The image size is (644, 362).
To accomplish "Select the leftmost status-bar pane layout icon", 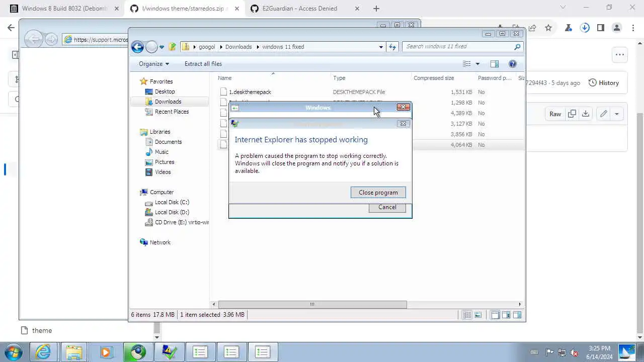I will pyautogui.click(x=495, y=315).
